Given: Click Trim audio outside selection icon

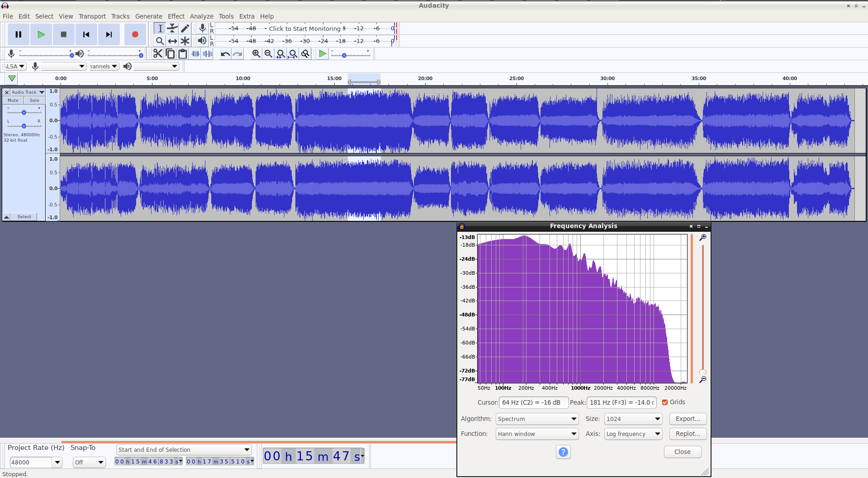Looking at the screenshot, I should pos(195,53).
